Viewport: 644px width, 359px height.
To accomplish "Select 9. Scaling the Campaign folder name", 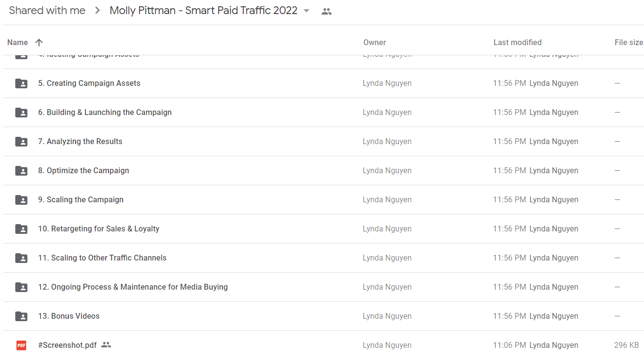I will (80, 199).
